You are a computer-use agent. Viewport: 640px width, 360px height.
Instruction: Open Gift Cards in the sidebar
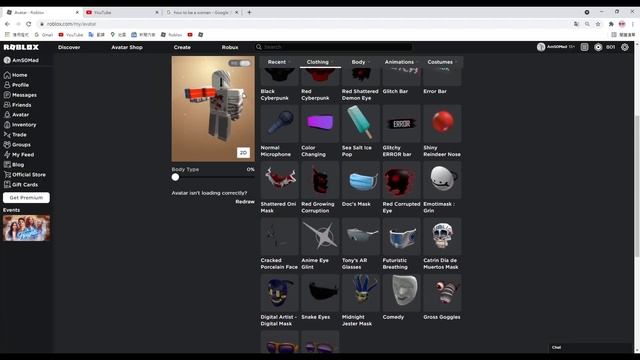pyautogui.click(x=21, y=184)
